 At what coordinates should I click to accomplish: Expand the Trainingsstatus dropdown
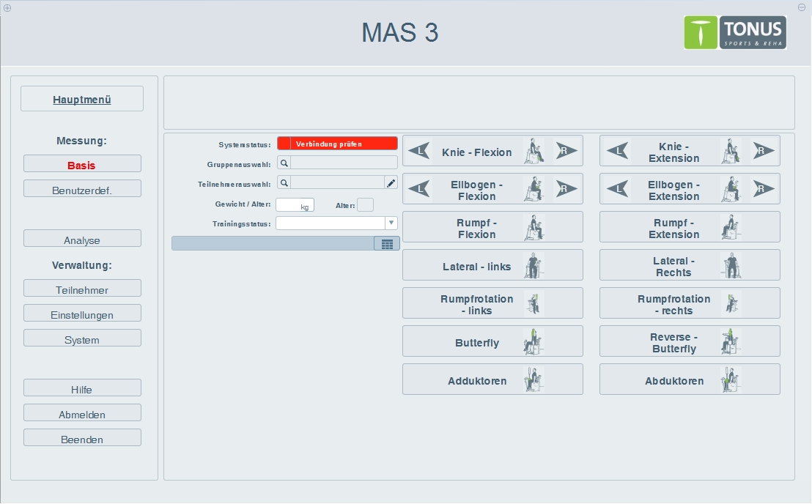pos(391,223)
